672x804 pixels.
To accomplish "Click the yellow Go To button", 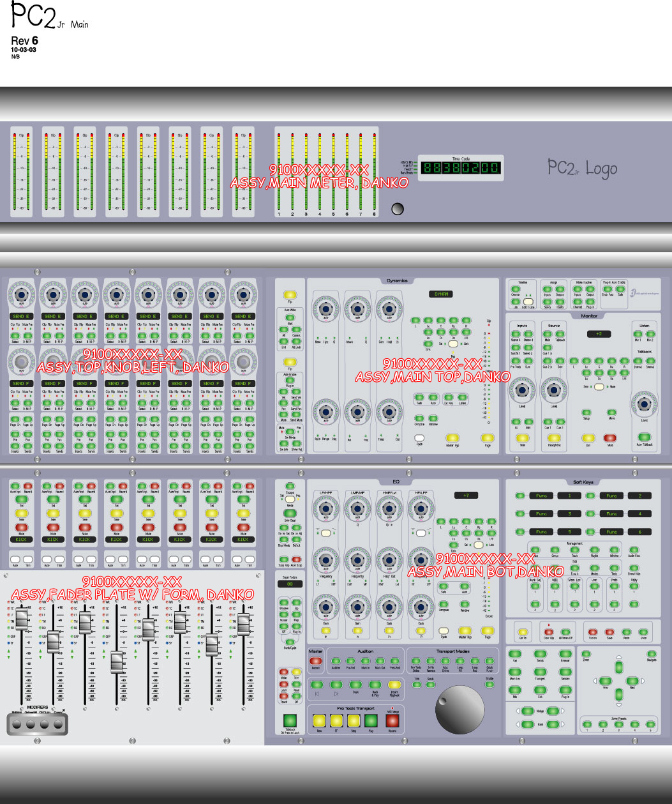I will tap(523, 632).
